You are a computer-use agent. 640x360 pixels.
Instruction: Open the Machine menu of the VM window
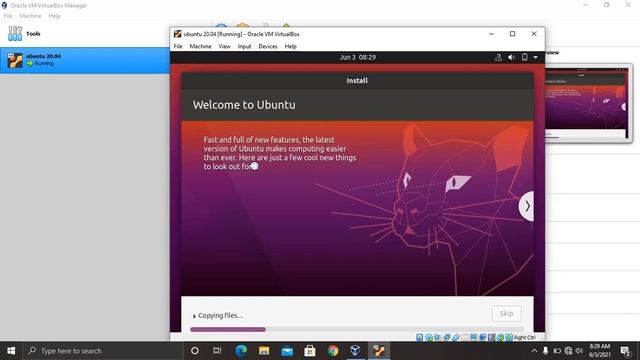pyautogui.click(x=200, y=47)
